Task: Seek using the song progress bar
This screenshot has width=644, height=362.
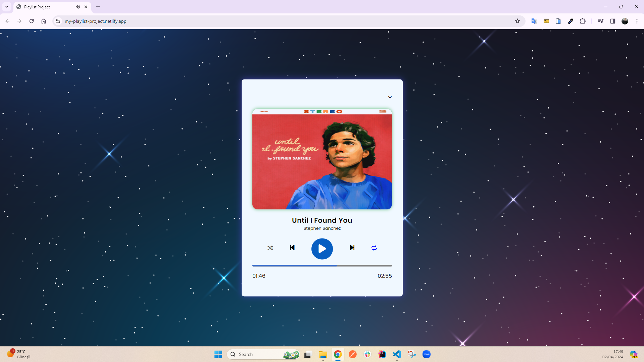Action: click(322, 265)
